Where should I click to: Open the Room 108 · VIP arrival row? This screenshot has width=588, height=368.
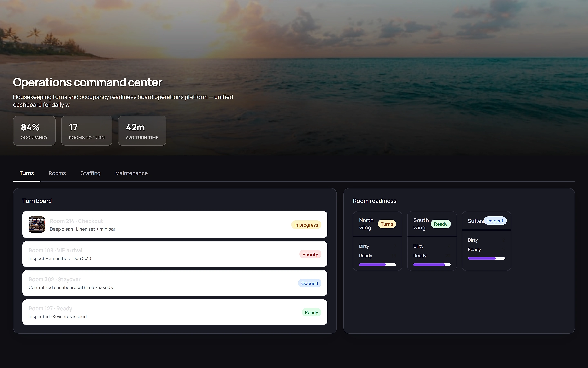tap(175, 254)
